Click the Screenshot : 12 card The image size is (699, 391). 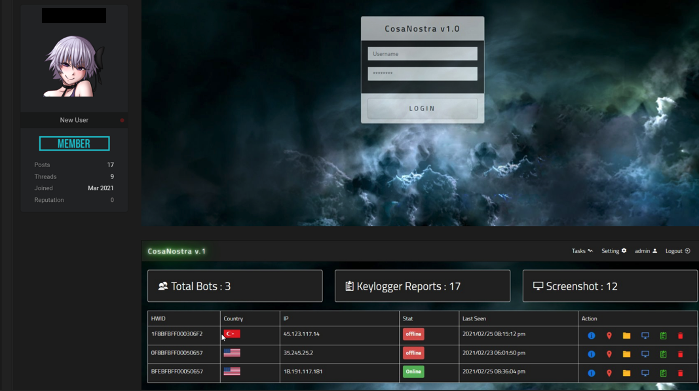[610, 286]
